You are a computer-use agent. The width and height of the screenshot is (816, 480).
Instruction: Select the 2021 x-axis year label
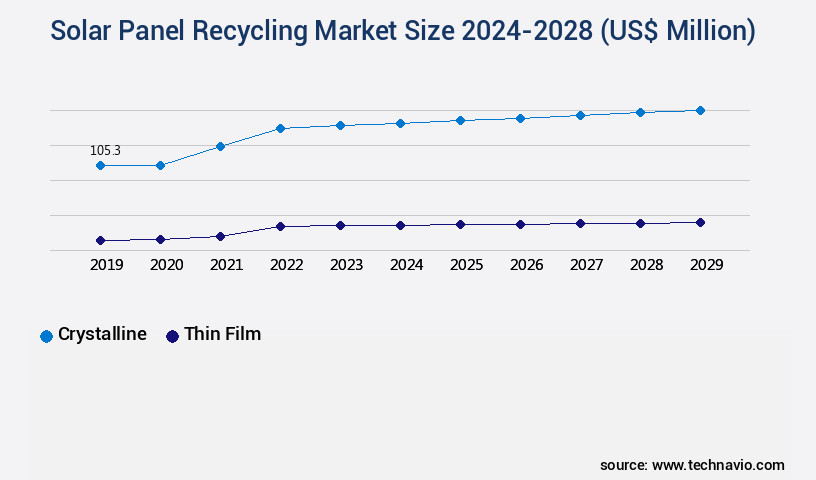tap(226, 265)
